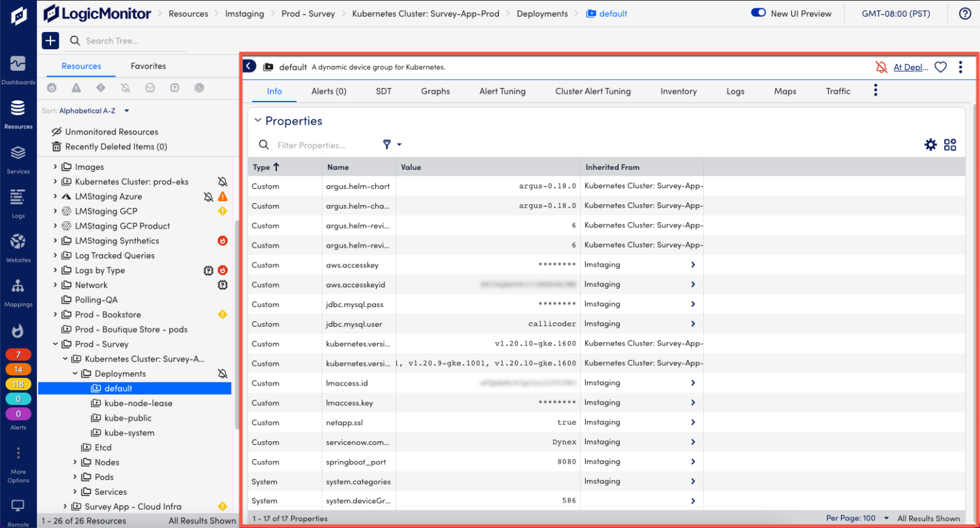
Task: Click the add resource plus icon
Action: 50,40
